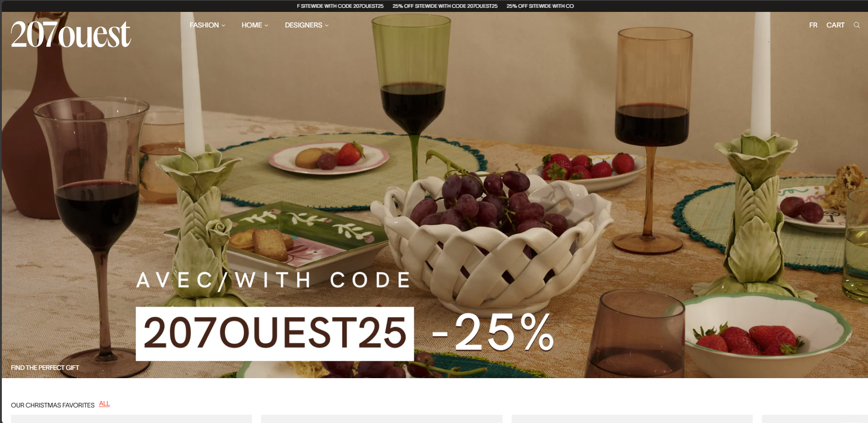Click the AVEC/WITH CODE banner heading
The image size is (868, 423).
pos(273,280)
